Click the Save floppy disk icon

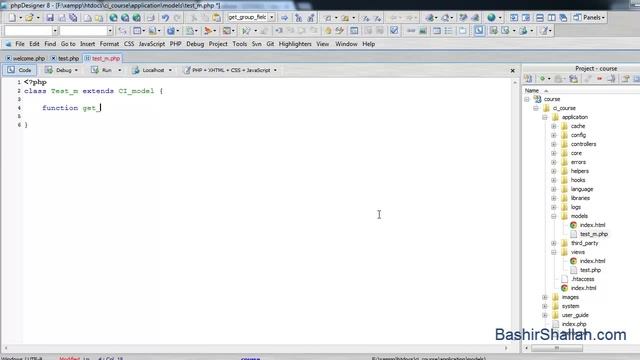(50, 18)
